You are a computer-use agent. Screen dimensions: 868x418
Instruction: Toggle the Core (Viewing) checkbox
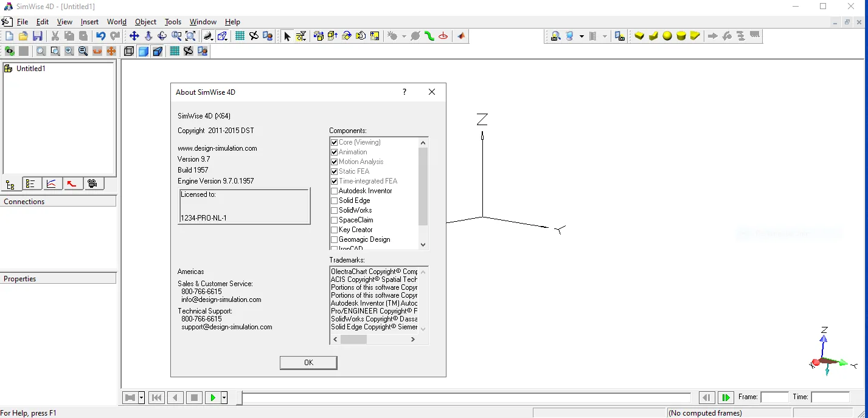tap(334, 142)
